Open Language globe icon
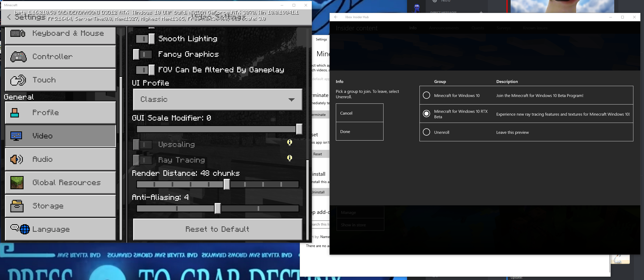Screen dimensions: 644x280 tap(25, 229)
